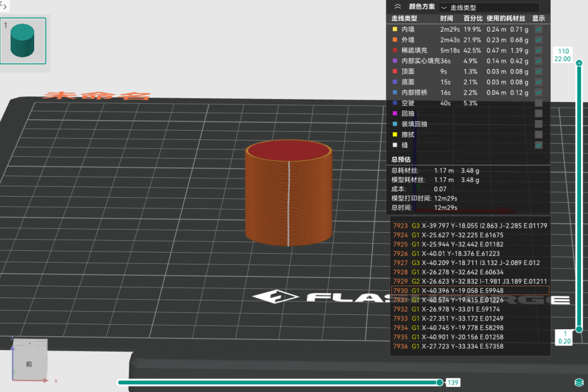
Task: Collapse the legend panel with double-chevron icon
Action: click(398, 7)
